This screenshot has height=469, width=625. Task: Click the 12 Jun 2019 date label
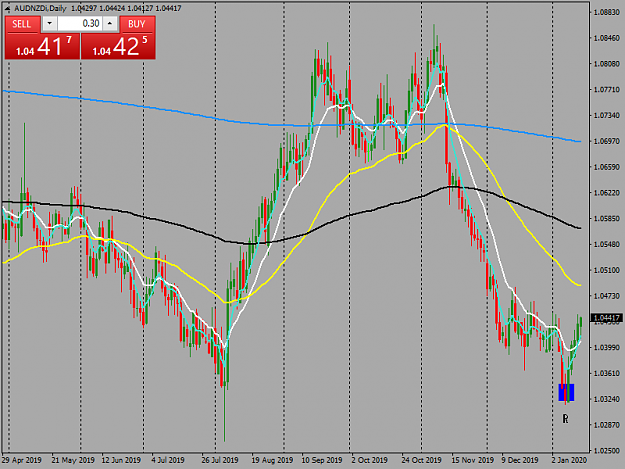[121, 460]
